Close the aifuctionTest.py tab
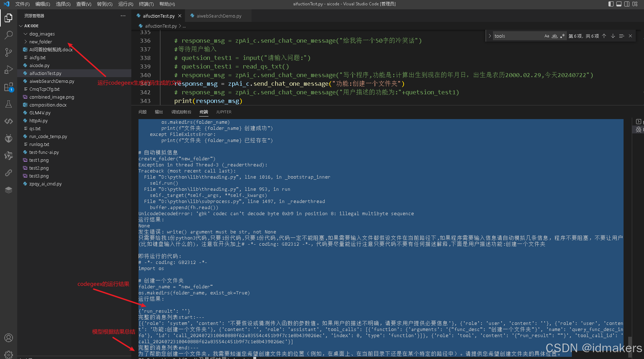This screenshot has width=644, height=359. click(180, 16)
